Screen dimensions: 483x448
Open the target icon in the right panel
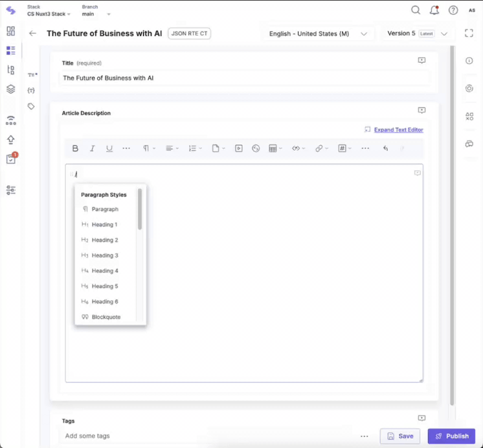tap(469, 89)
